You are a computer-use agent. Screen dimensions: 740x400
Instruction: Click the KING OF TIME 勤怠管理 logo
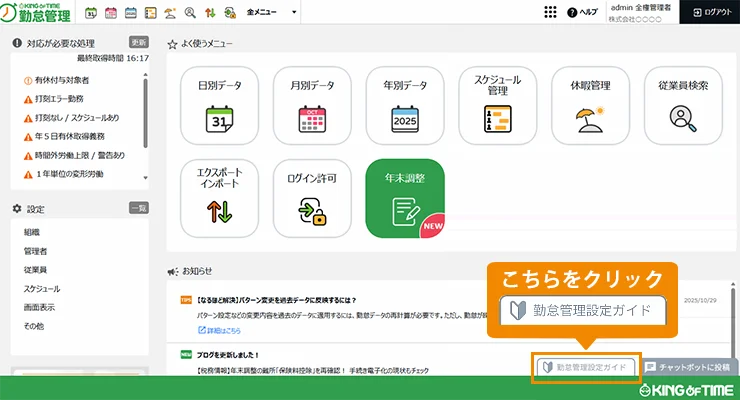click(x=36, y=13)
